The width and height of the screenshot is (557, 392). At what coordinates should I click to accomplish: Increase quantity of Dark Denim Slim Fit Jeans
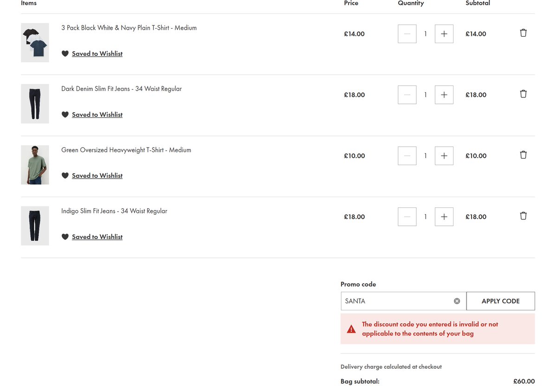pyautogui.click(x=444, y=95)
